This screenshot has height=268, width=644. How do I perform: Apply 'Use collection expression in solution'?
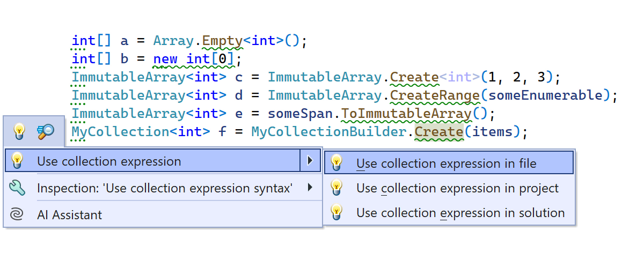click(x=460, y=213)
